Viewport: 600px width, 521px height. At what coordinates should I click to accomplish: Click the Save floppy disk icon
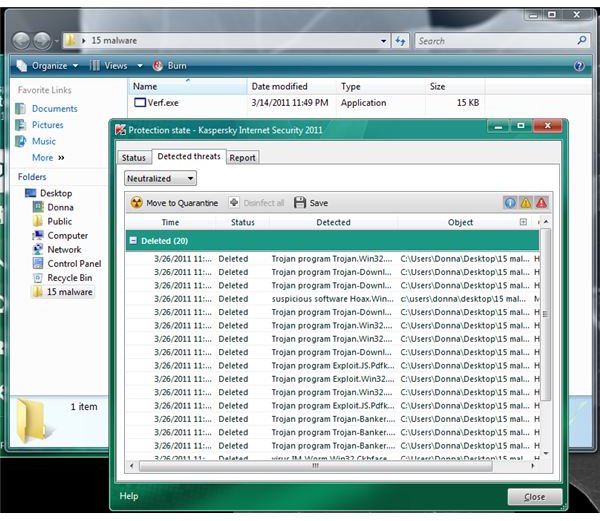point(300,202)
